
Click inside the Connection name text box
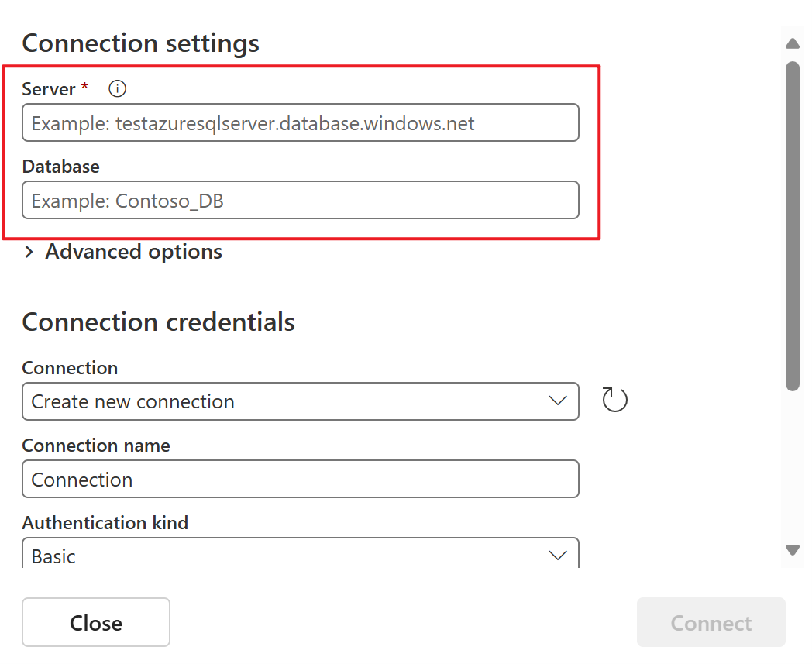(x=301, y=479)
